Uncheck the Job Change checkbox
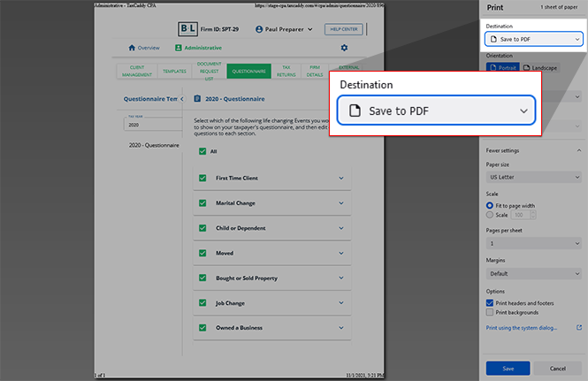Image resolution: width=588 pixels, height=381 pixels. (x=202, y=302)
